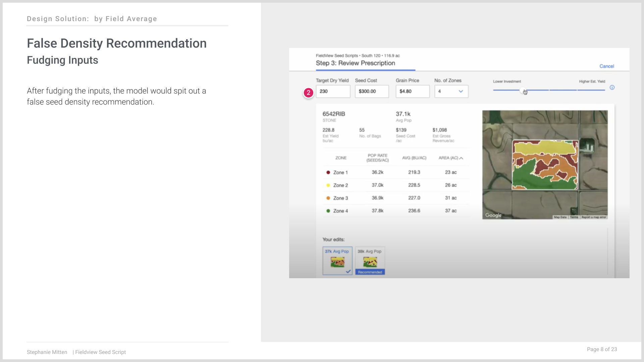
Task: Click the 37 ac area value
Action: click(451, 211)
